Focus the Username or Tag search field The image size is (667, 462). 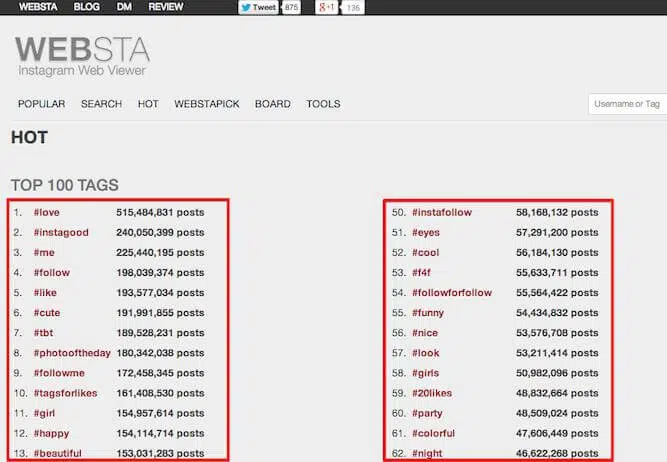pyautogui.click(x=627, y=104)
